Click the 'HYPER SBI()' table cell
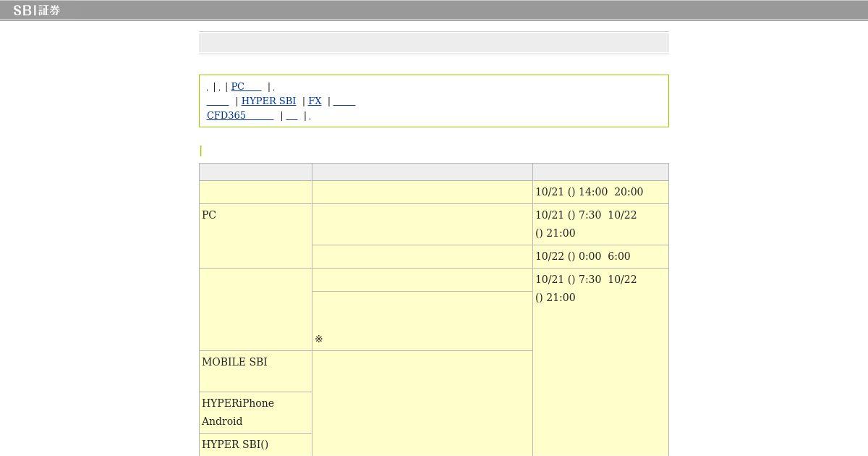 click(x=255, y=444)
